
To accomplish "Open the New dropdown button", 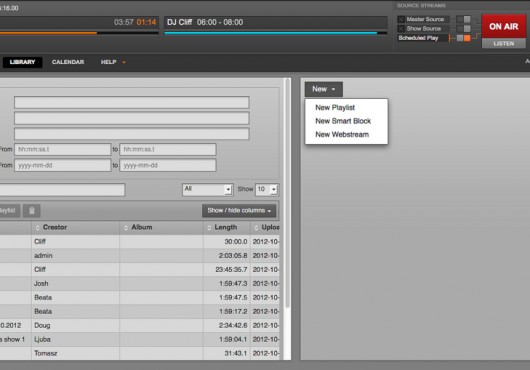I will click(324, 89).
